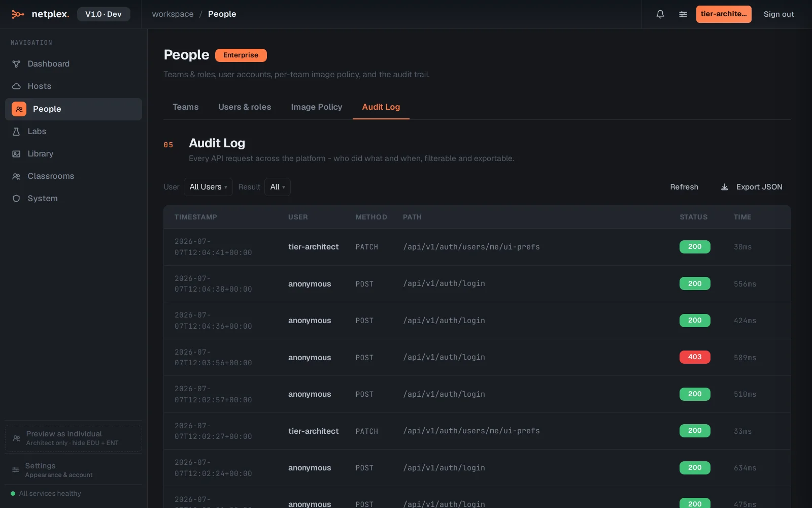Click anonymous user in the 403 row
The width and height of the screenshot is (812, 508).
tap(310, 358)
